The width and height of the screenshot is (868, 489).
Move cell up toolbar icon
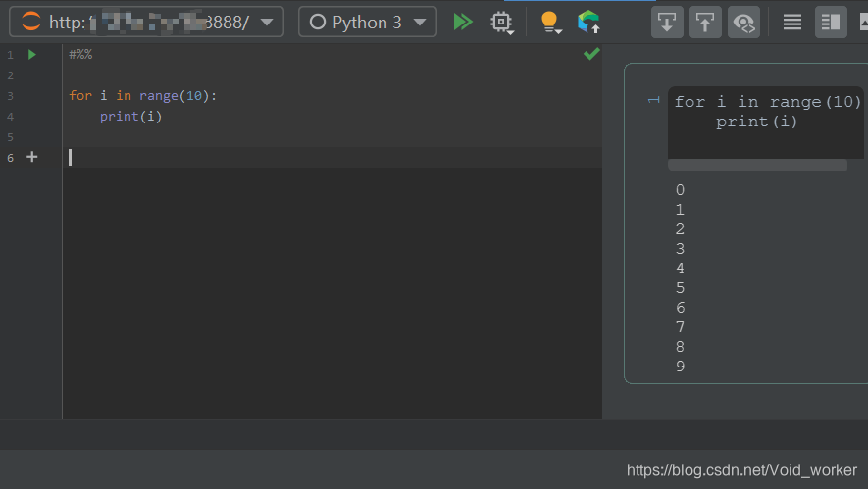click(x=704, y=23)
